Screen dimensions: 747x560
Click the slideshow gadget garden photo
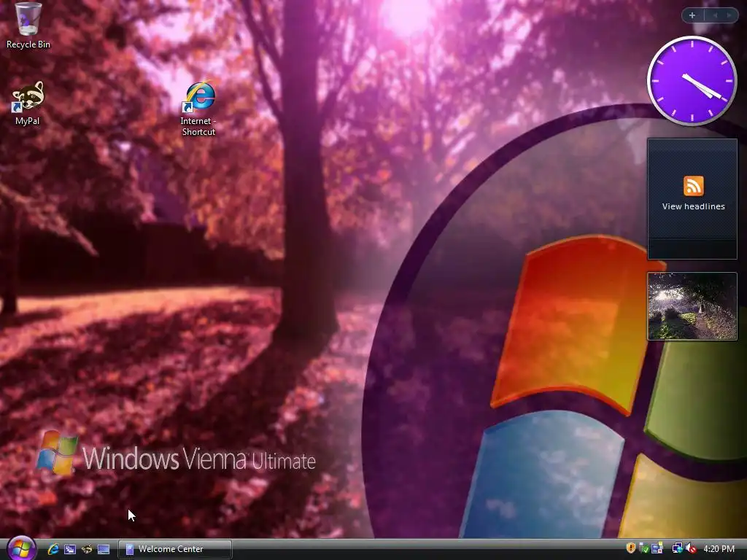(692, 306)
